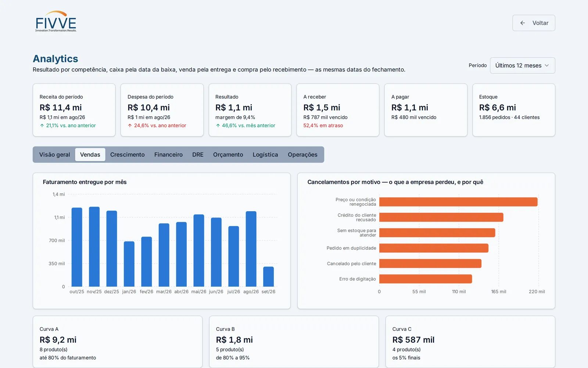Click the ago/26 bar in revenue chart

point(251,249)
